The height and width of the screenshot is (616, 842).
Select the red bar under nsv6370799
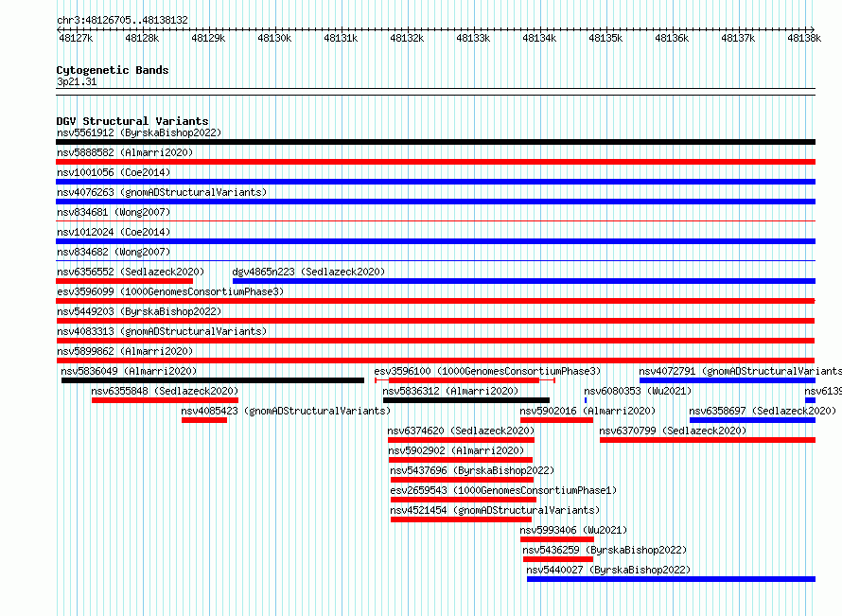[x=708, y=440]
